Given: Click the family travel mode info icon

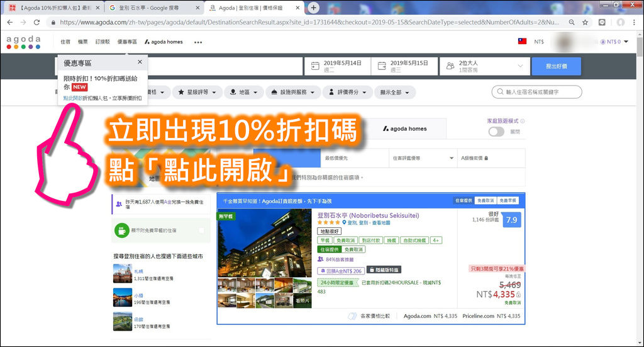Looking at the screenshot, I should point(523,121).
